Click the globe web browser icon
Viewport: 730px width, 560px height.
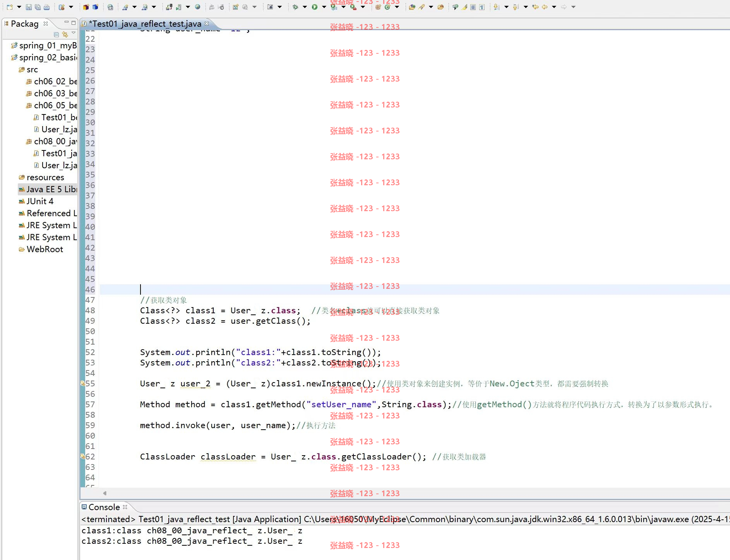pos(197,7)
